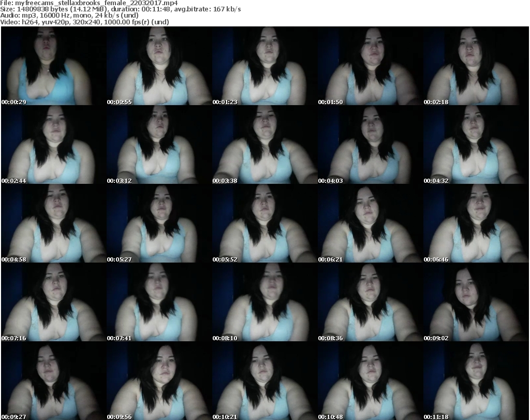Click the thumbnail timestamped 00:04:58
Image resolution: width=530 pixels, height=420 pixels.
click(x=53, y=223)
